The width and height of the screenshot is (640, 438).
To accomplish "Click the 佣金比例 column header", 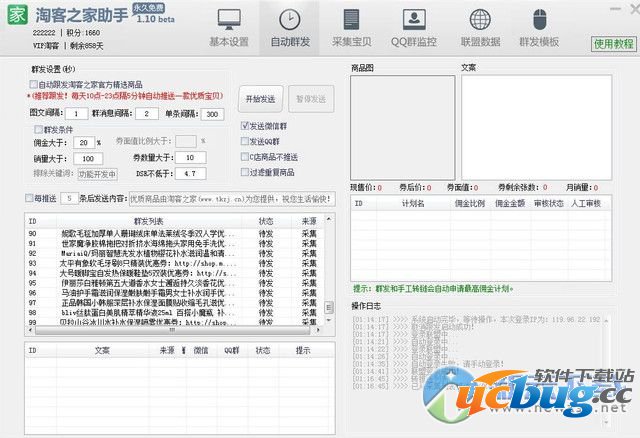I will pyautogui.click(x=470, y=203).
